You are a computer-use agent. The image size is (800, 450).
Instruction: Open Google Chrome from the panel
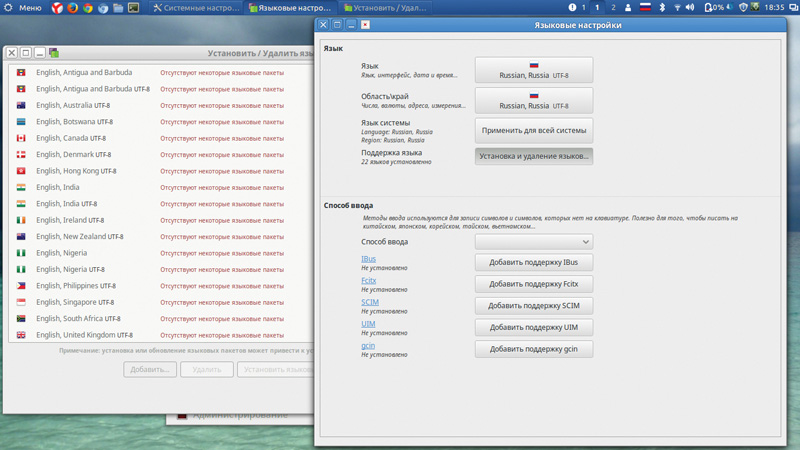(x=87, y=8)
